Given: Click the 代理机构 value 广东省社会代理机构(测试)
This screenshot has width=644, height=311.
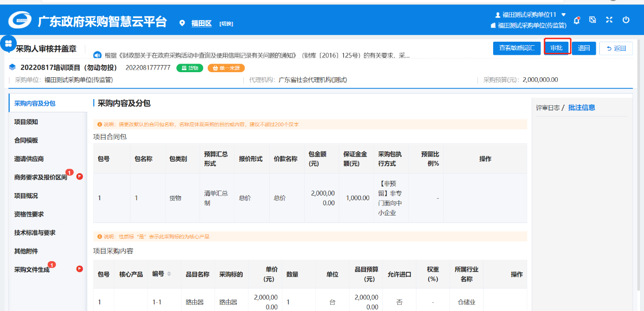Looking at the screenshot, I should tap(313, 80).
